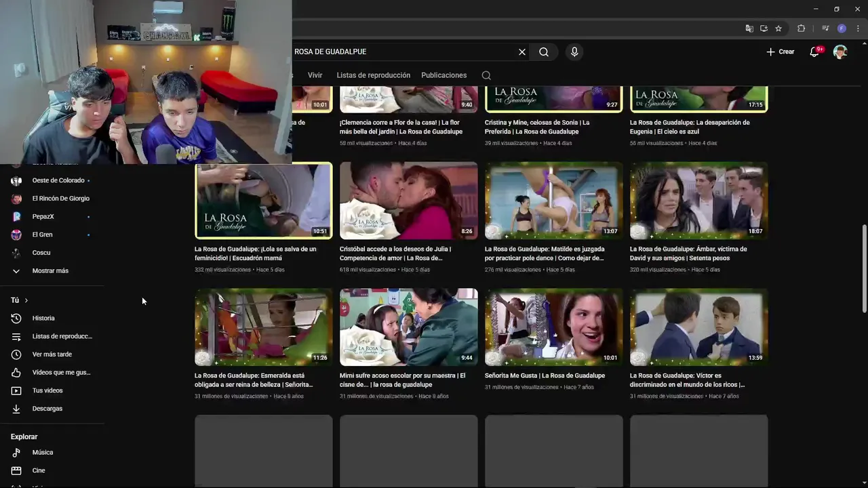Clear the search box with the X
Image resolution: width=868 pixels, height=488 pixels.
(x=522, y=52)
